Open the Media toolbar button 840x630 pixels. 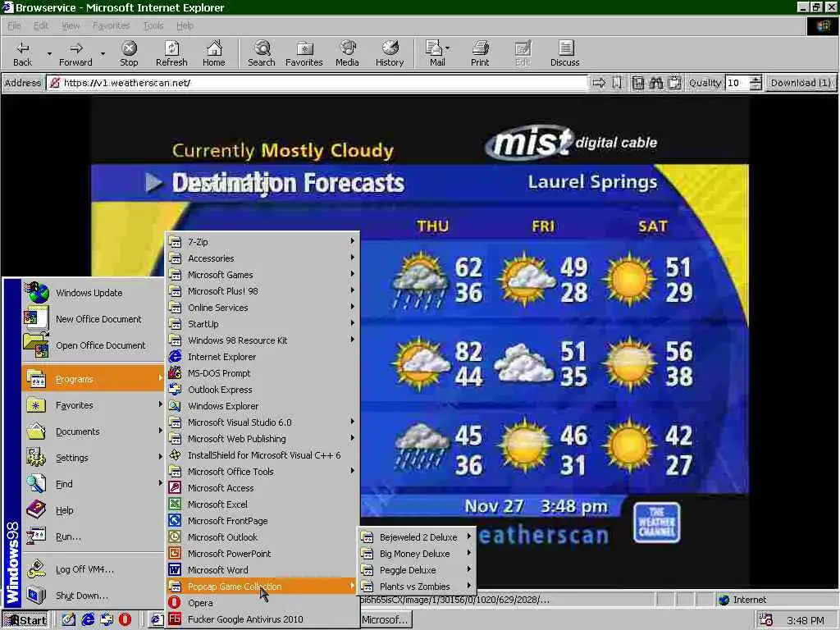(347, 53)
